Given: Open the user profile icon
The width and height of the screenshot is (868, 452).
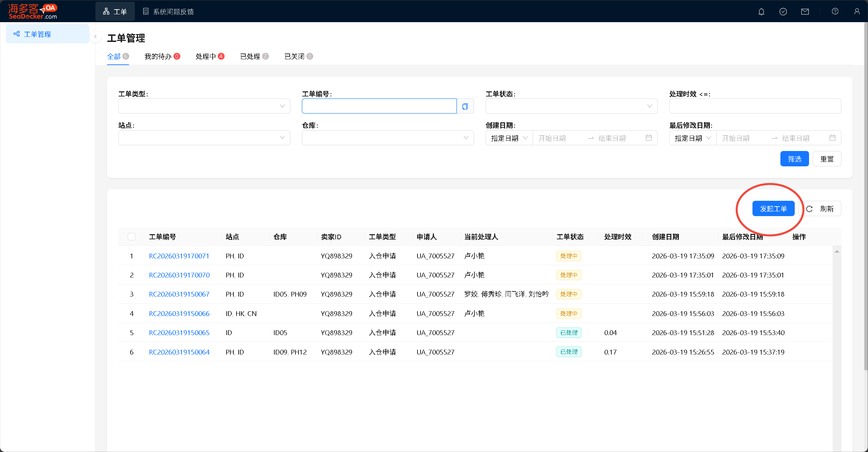Looking at the screenshot, I should [856, 12].
